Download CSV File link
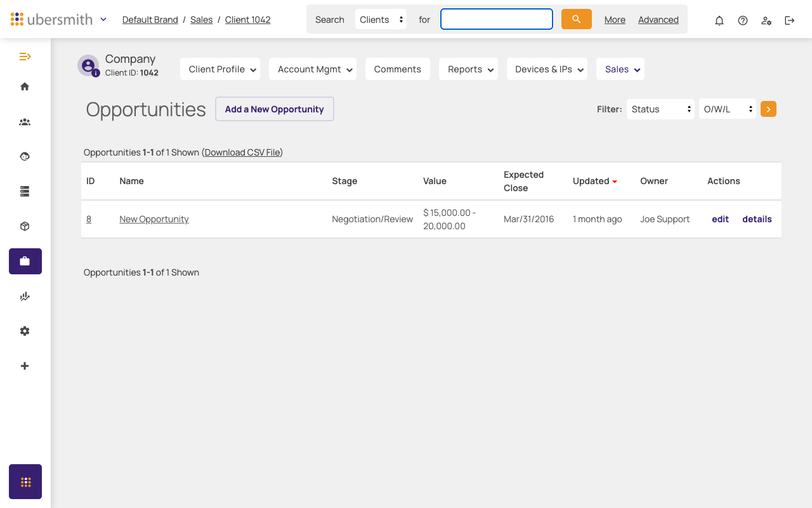This screenshot has width=812, height=508. [x=242, y=152]
